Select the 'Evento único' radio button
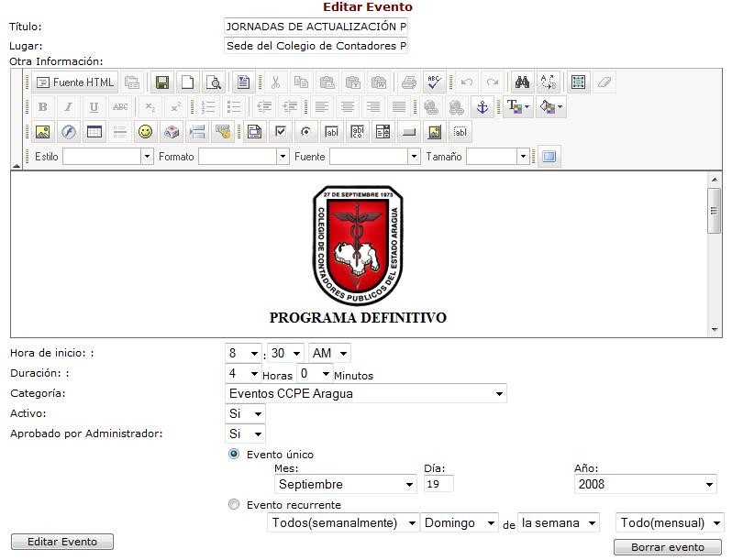The height and width of the screenshot is (560, 732). pyautogui.click(x=234, y=454)
